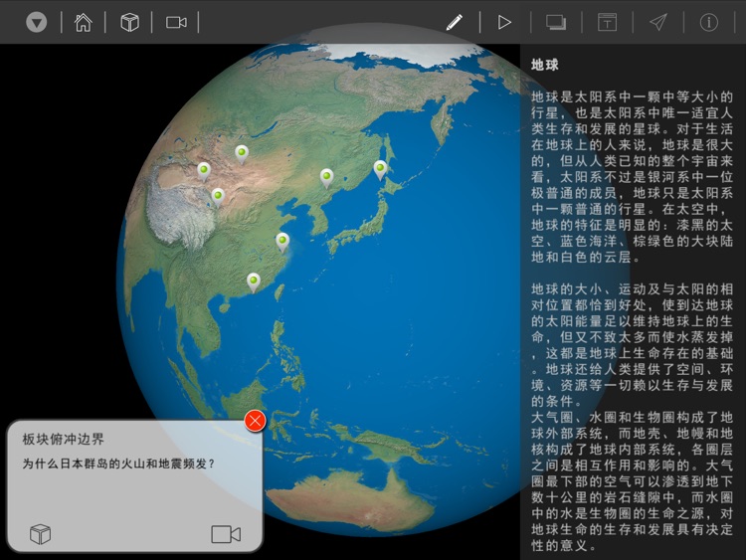Click the paragraph starting 地球的大小、运动及与太阳的相

[632, 345]
